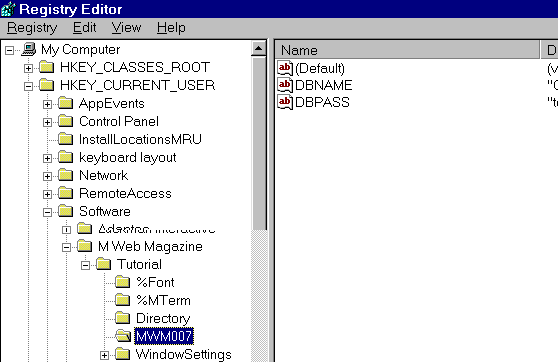
Task: Select the M Web Magazine key label
Action: point(150,246)
